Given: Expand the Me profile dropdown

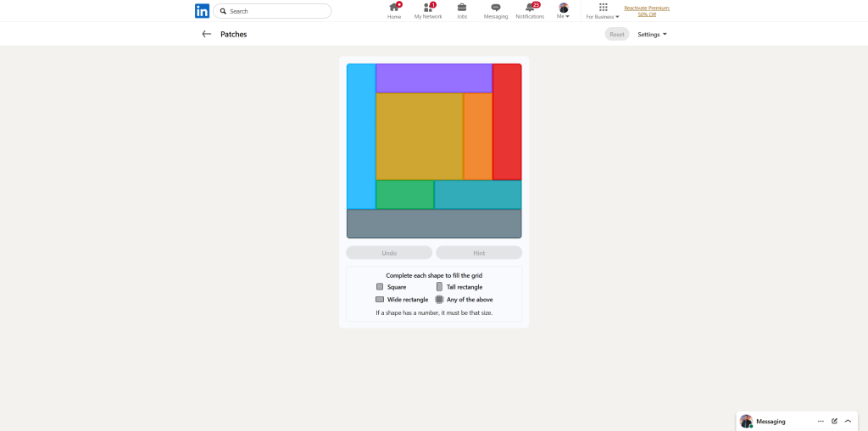Looking at the screenshot, I should point(564,11).
